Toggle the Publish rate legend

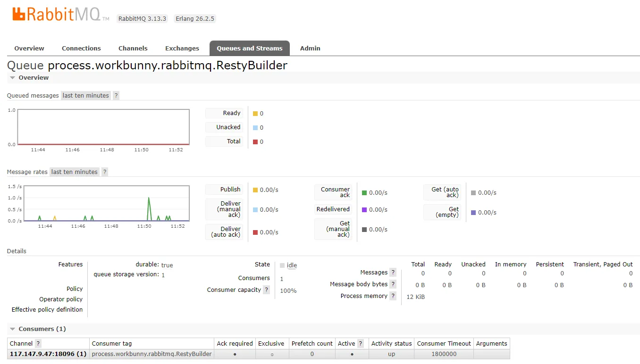pos(224,190)
